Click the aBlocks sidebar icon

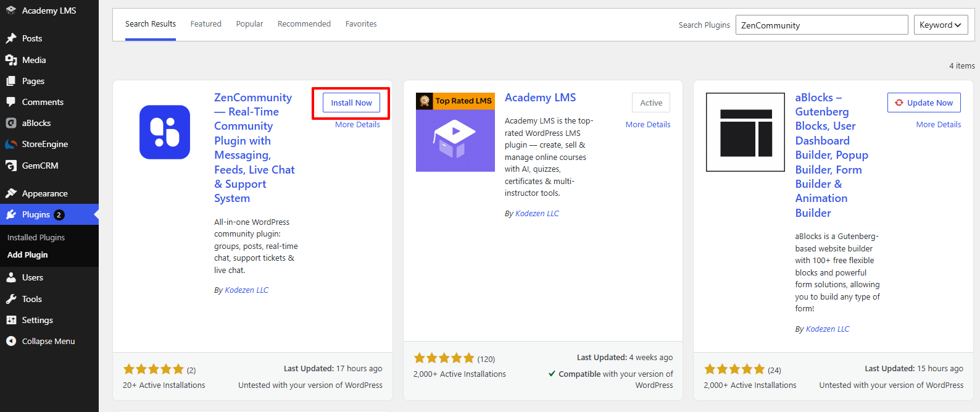[11, 123]
